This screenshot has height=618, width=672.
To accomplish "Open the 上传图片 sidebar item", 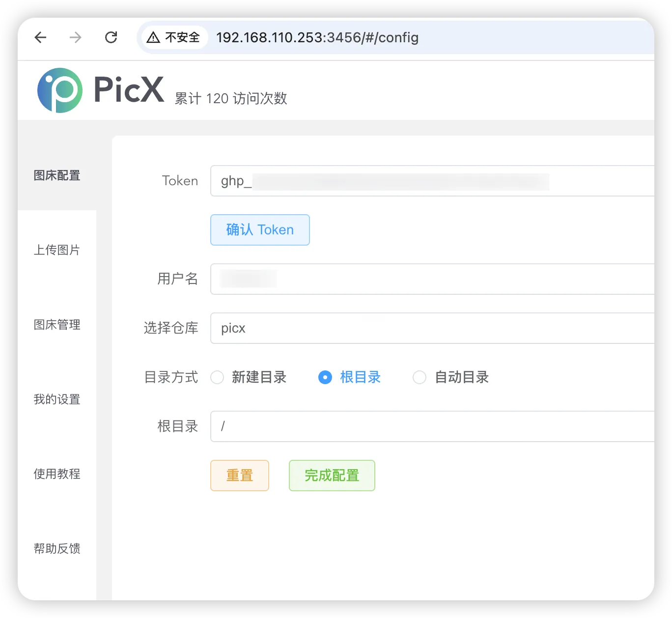I will [57, 250].
